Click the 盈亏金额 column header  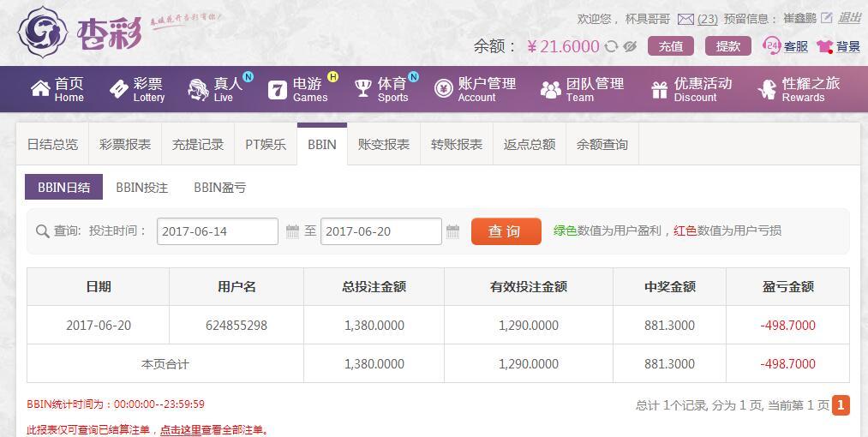[x=787, y=286]
